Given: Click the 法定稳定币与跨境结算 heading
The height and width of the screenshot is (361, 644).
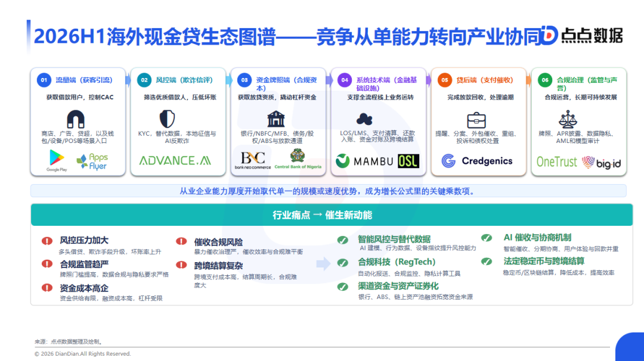Looking at the screenshot, I should coord(544,261).
